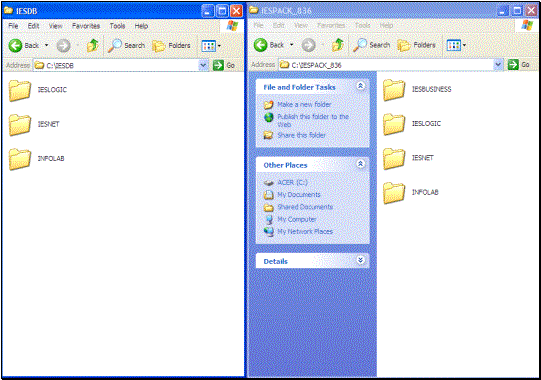Collapse Other Places panel
This screenshot has height=380, width=541.
coord(361,164)
